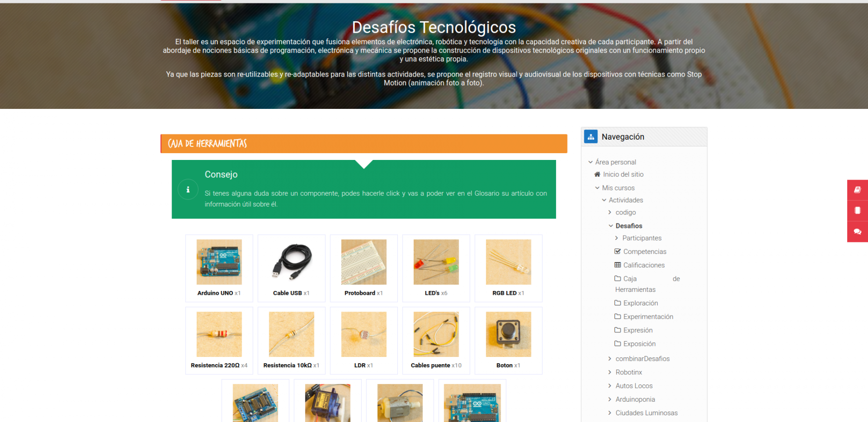Click the red middle side-tab icon

[x=857, y=211]
